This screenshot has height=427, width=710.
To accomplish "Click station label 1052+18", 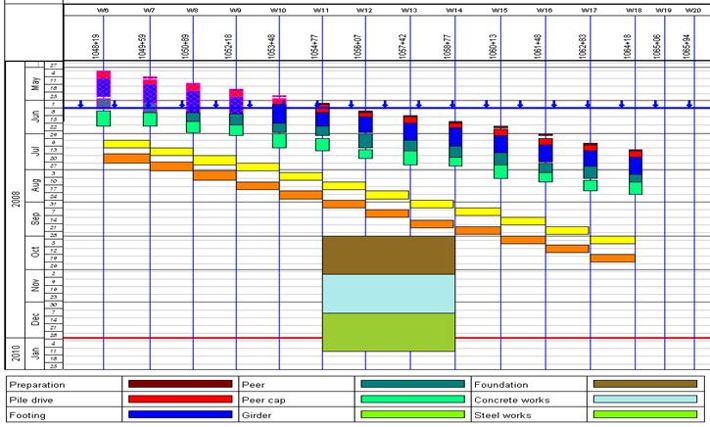I will [228, 46].
